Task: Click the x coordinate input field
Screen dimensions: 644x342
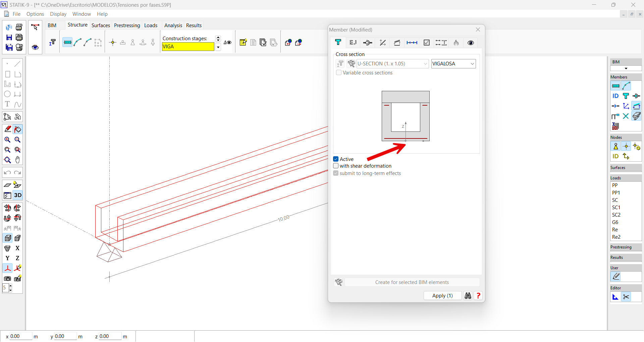Action: [x=20, y=336]
